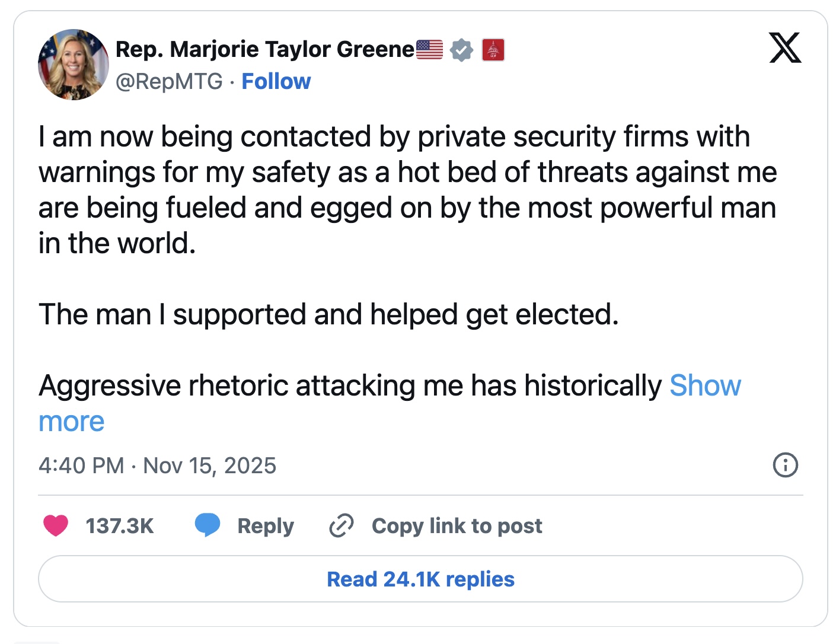Viewport: 836px width, 644px height.
Task: Click the Reply text label
Action: pyautogui.click(x=265, y=526)
